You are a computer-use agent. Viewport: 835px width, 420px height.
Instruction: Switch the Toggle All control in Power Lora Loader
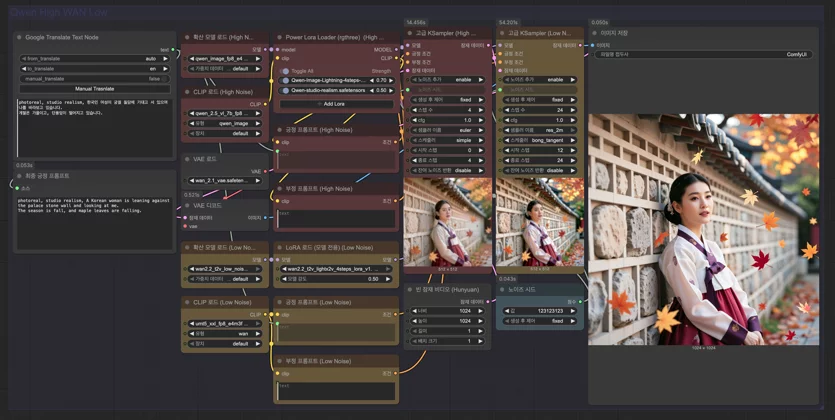tap(285, 71)
